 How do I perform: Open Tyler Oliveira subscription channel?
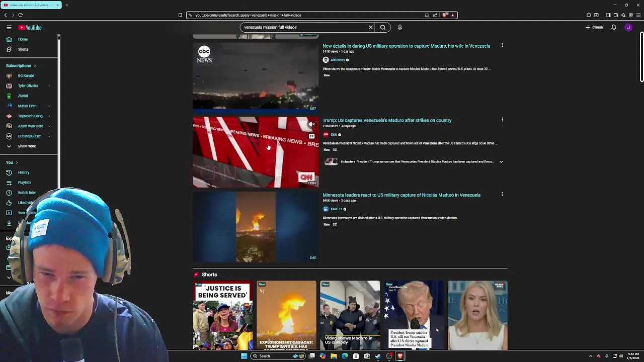pos(28,85)
